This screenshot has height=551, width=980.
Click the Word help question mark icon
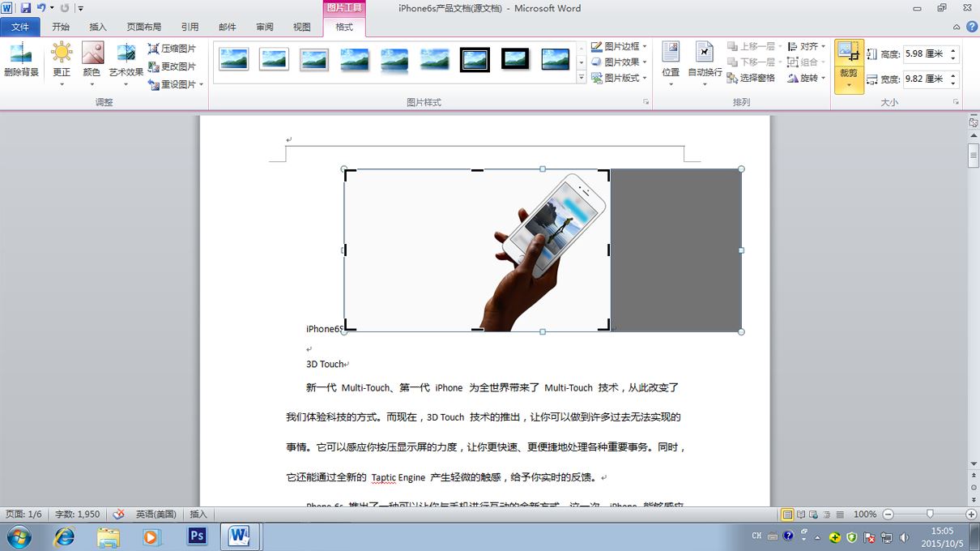pyautogui.click(x=970, y=27)
